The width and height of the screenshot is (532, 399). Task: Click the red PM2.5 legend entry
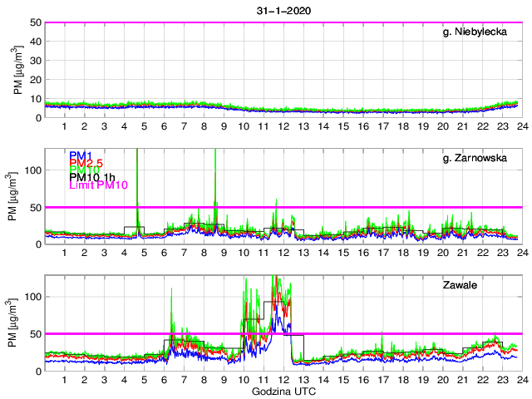click(86, 165)
